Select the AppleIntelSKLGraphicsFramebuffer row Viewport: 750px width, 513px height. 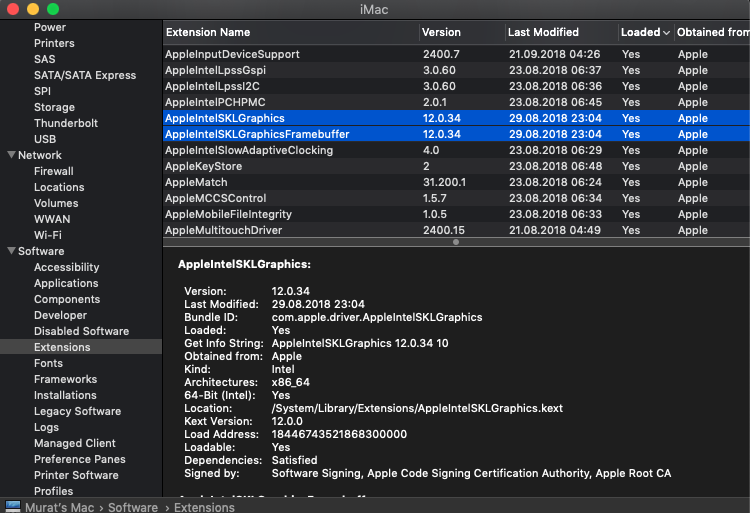(x=456, y=134)
